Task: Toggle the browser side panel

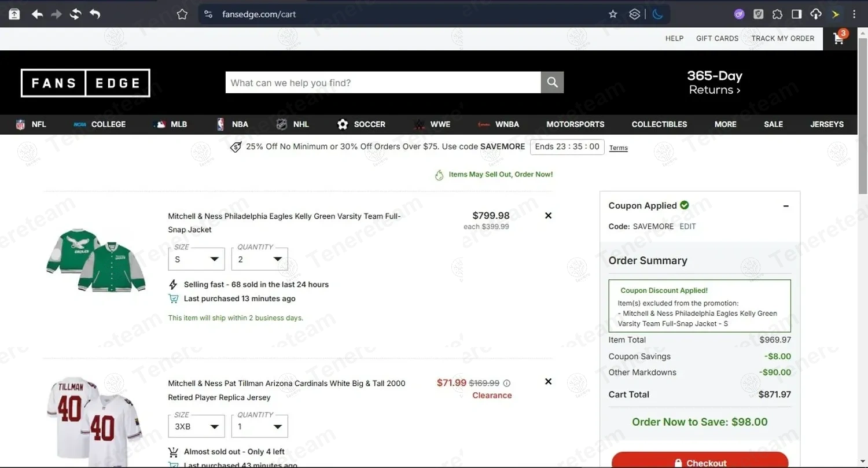Action: coord(797,14)
